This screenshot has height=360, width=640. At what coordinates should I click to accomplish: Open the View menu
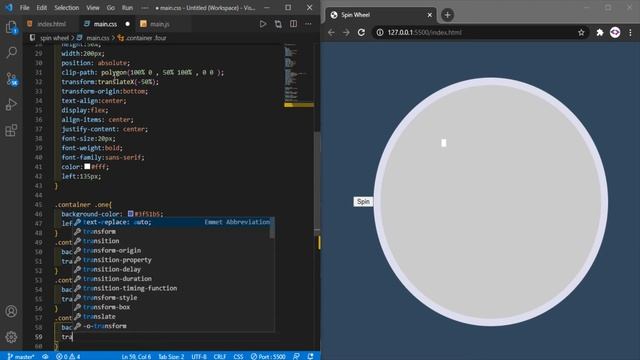click(93, 8)
